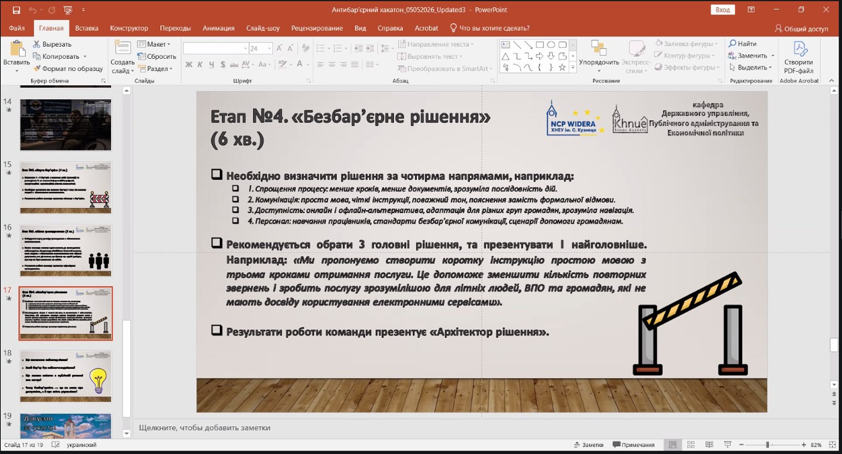842x454 pixels.
Task: Open the Layout (Макет) dropdown
Action: pos(154,44)
